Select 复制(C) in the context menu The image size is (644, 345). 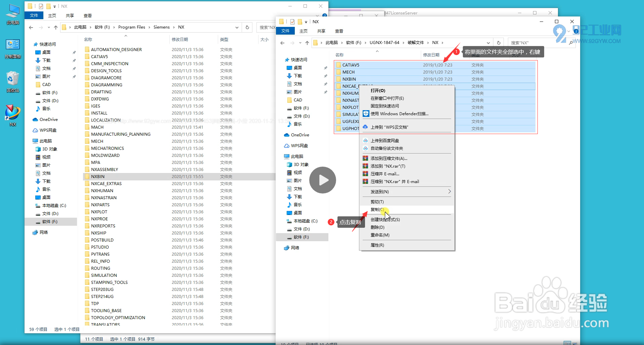[x=407, y=210]
